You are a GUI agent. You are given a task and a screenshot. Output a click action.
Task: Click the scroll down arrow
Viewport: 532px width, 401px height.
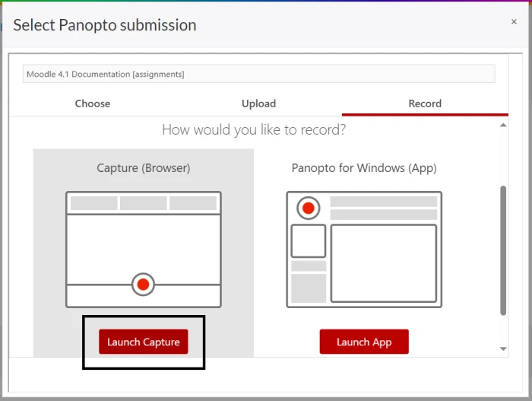503,348
